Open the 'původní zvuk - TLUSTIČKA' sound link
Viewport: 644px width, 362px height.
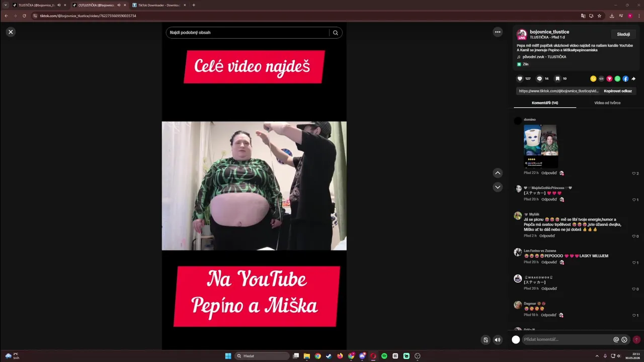click(544, 57)
